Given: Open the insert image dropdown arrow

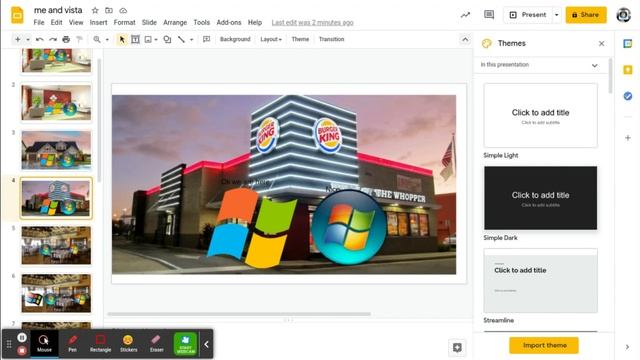Looking at the screenshot, I should (156, 40).
